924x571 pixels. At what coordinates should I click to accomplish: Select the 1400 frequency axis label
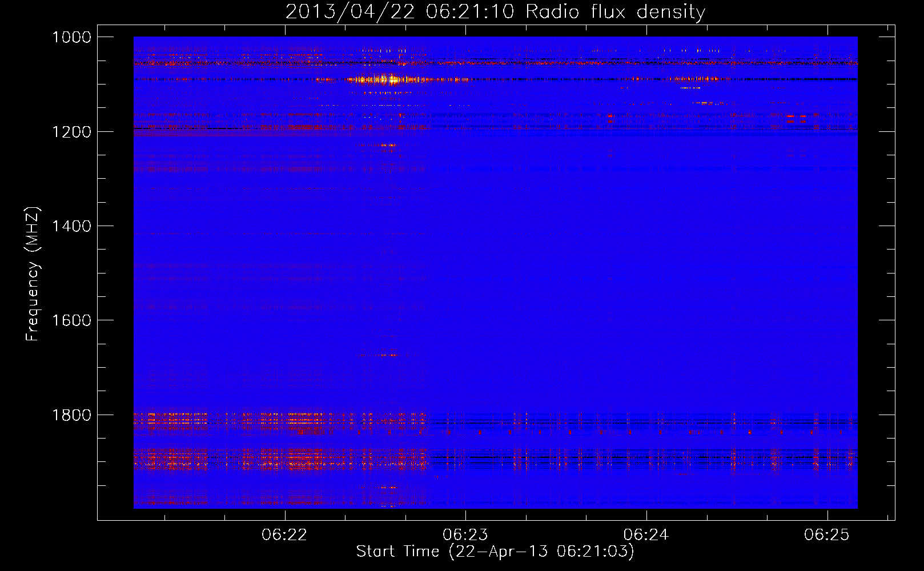[71, 226]
